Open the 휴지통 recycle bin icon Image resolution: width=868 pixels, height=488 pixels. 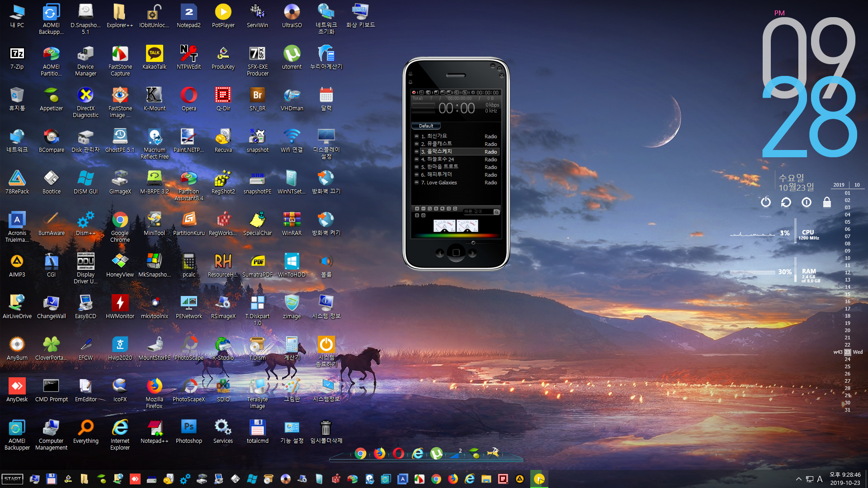point(17,99)
